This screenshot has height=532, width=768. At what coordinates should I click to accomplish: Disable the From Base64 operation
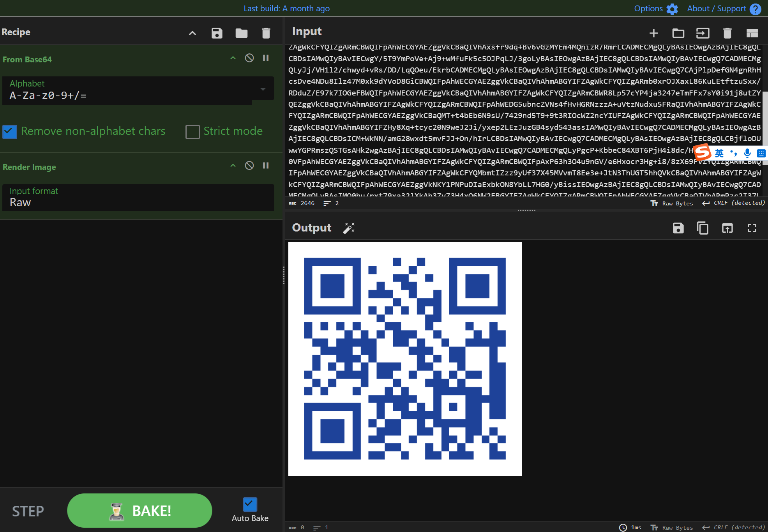click(249, 58)
